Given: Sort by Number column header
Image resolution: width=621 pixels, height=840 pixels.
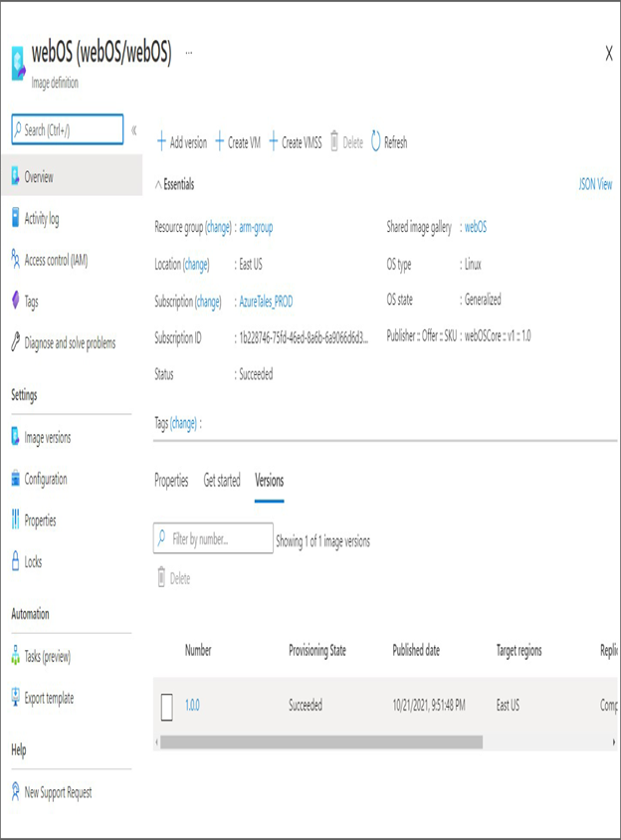Looking at the screenshot, I should point(198,650).
